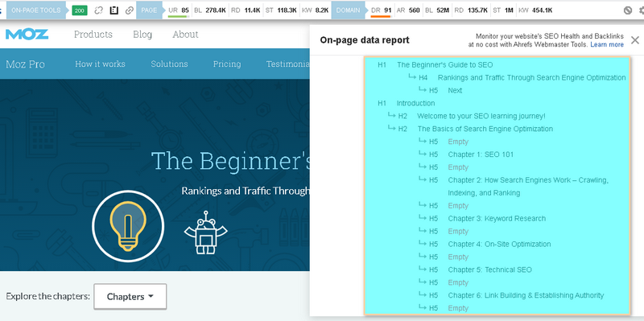Click the PAGE toolbar label
The image size is (644, 321).
coord(149,10)
